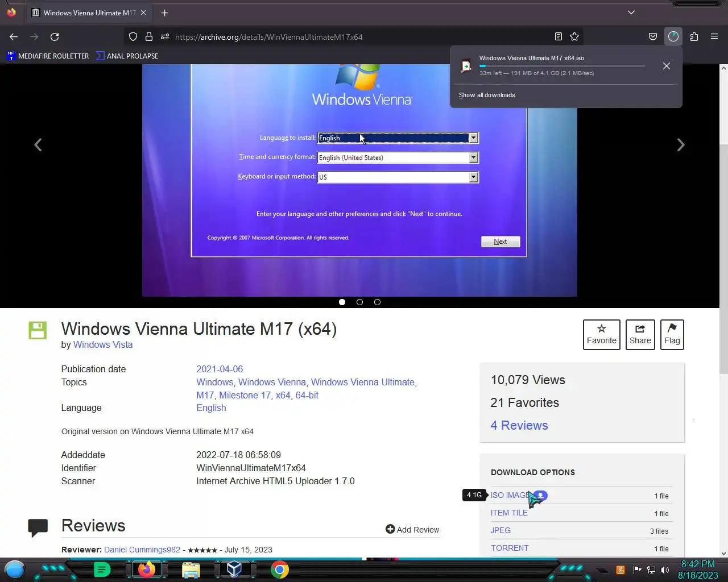Cancel the Windows Vienna ISO download

click(667, 66)
